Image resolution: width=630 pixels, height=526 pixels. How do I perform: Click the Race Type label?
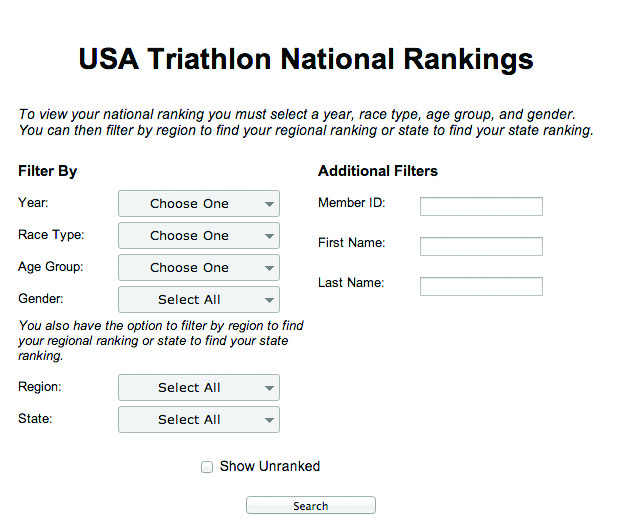tap(51, 235)
